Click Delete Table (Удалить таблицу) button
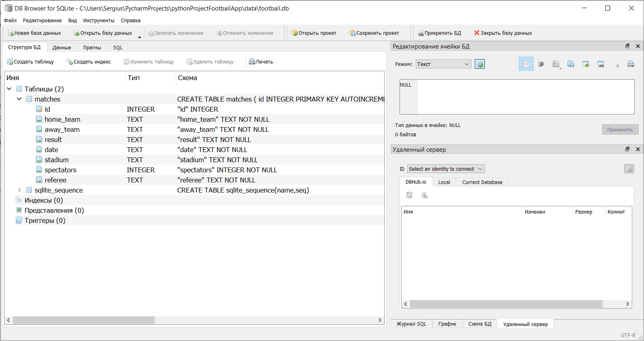The width and height of the screenshot is (644, 341). click(x=210, y=62)
